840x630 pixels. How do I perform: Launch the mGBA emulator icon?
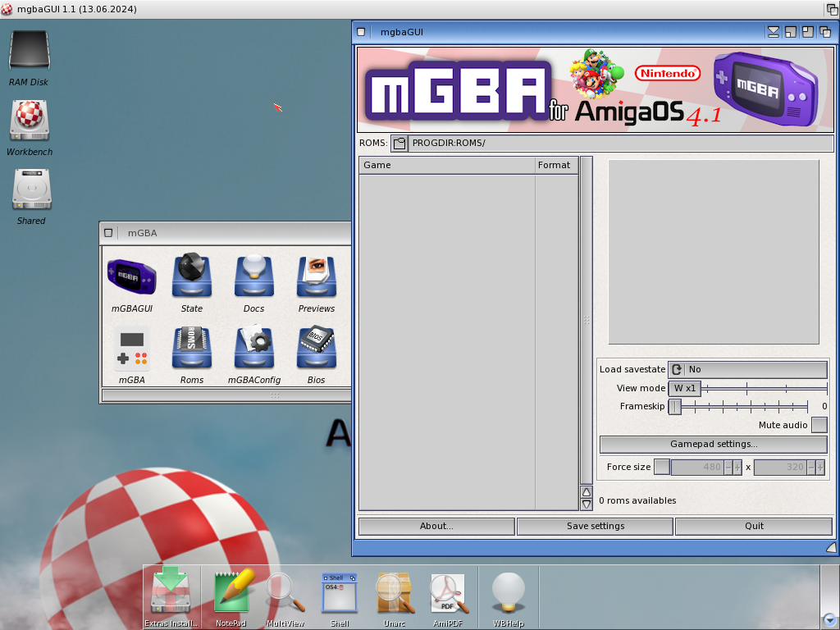[131, 349]
